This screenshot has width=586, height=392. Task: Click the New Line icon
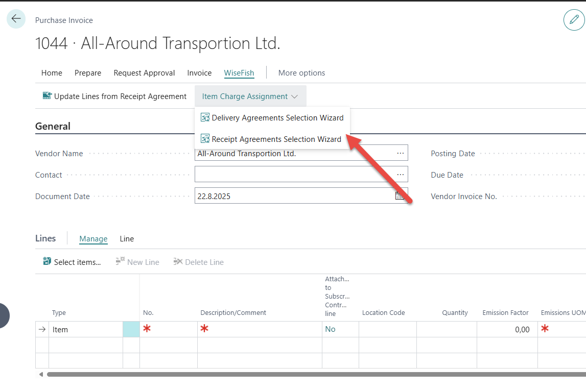coord(120,262)
